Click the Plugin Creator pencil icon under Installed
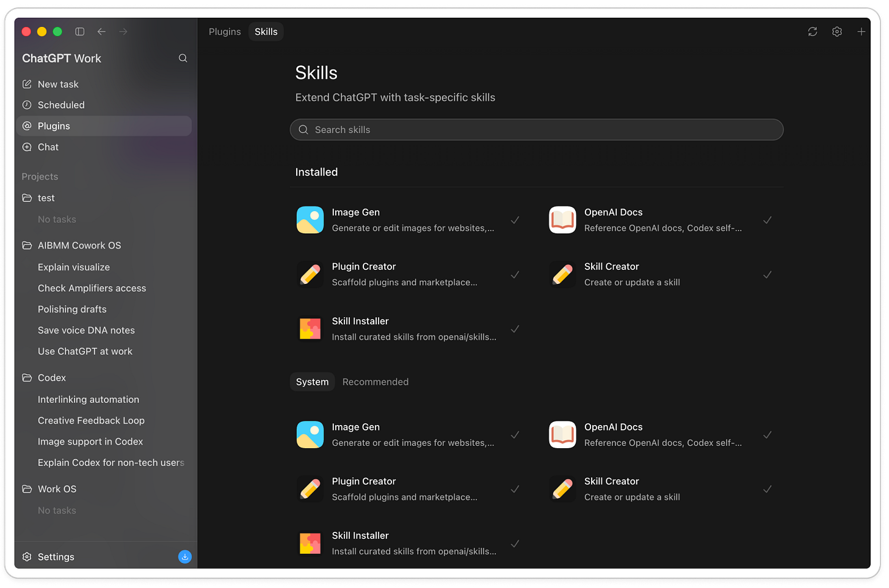889x588 pixels. [x=310, y=274]
